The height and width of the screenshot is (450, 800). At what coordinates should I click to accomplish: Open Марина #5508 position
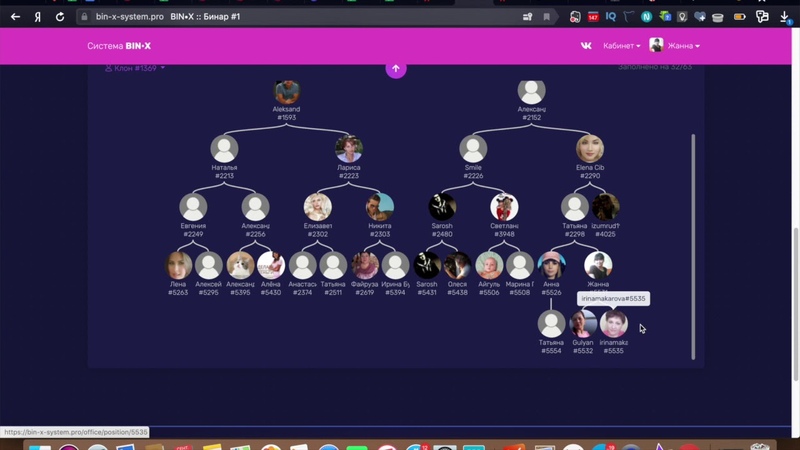[520, 265]
